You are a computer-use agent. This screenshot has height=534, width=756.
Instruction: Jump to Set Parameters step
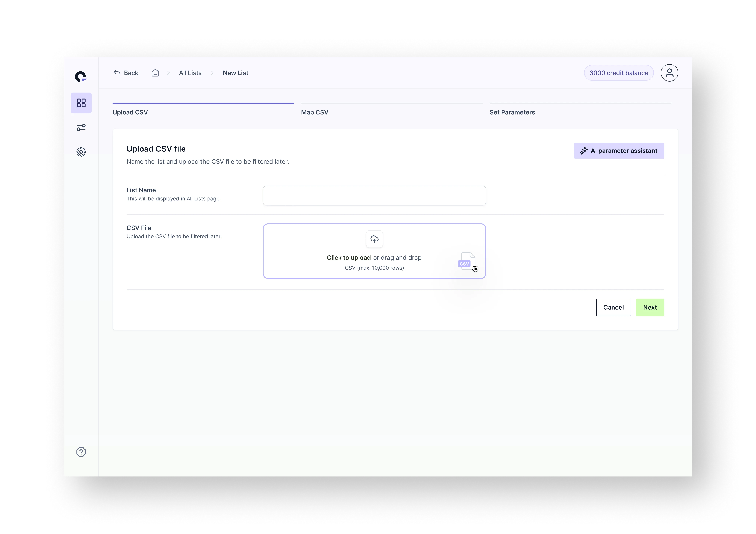coord(512,112)
